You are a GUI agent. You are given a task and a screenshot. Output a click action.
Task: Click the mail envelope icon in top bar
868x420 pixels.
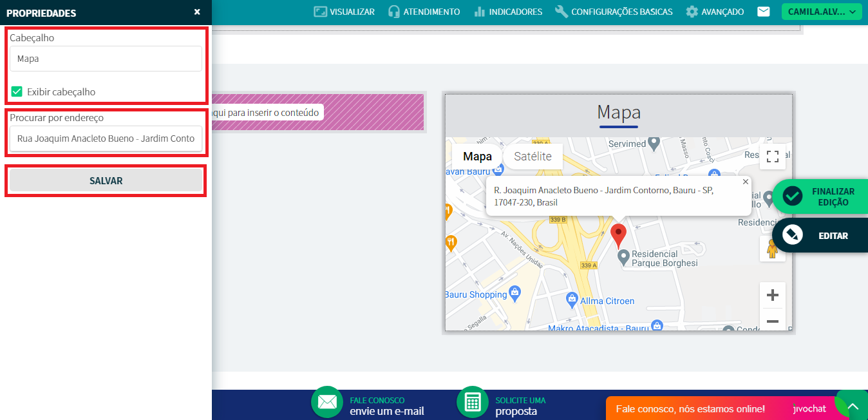pyautogui.click(x=764, y=12)
